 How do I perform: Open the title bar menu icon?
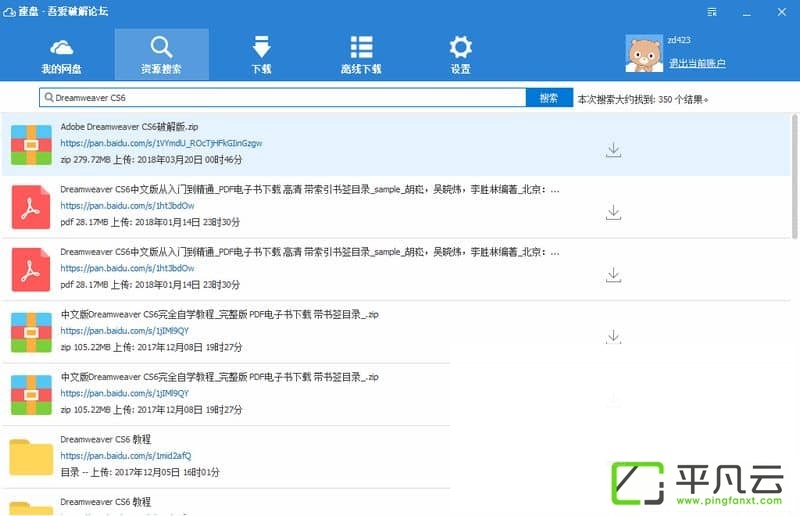pyautogui.click(x=712, y=12)
